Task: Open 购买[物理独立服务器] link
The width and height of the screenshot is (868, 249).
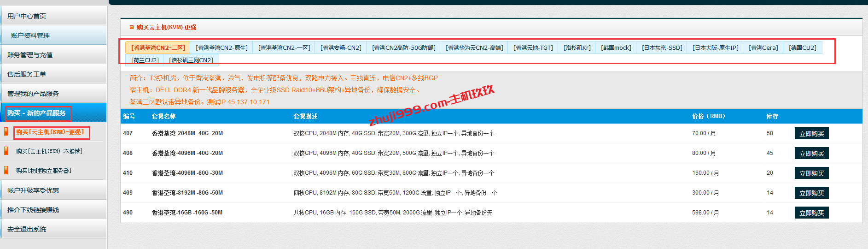Action: point(44,171)
